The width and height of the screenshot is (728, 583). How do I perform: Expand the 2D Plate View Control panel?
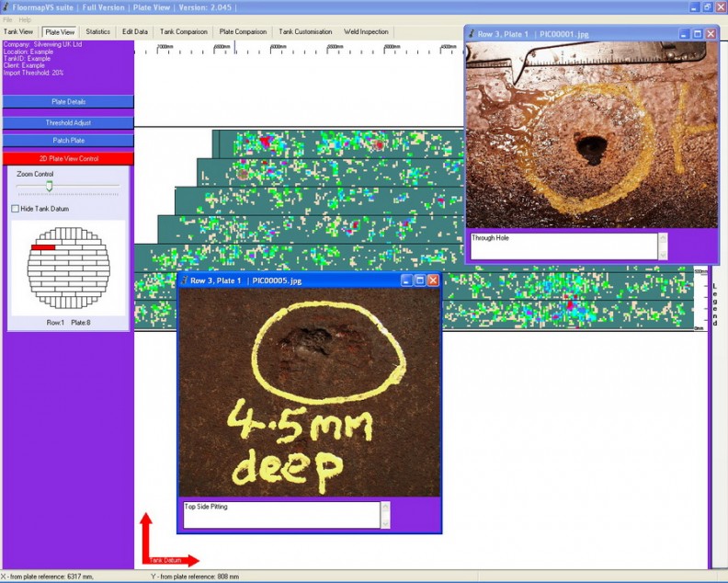pyautogui.click(x=68, y=159)
